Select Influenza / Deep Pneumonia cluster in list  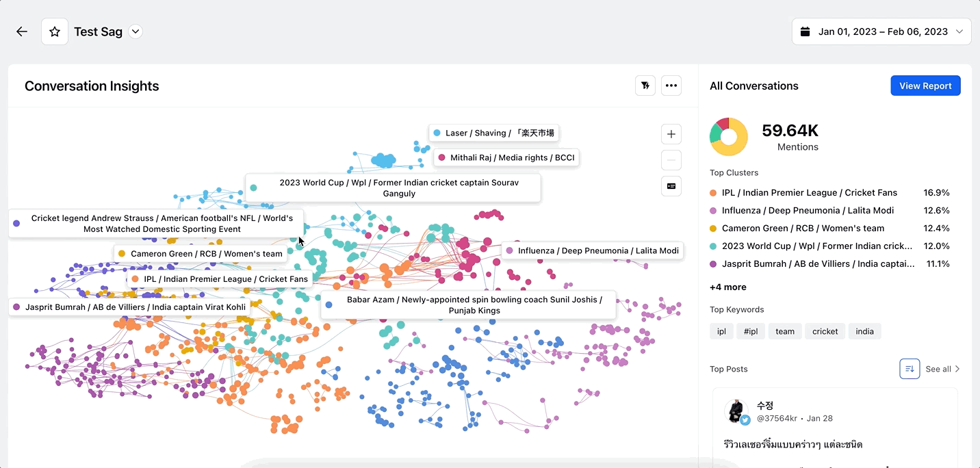pyautogui.click(x=829, y=211)
